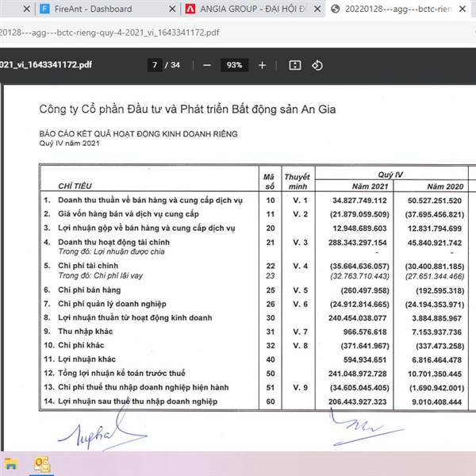
Task: Click row Giá vốn hàng bán và dịch vụ
Action: [121, 214]
